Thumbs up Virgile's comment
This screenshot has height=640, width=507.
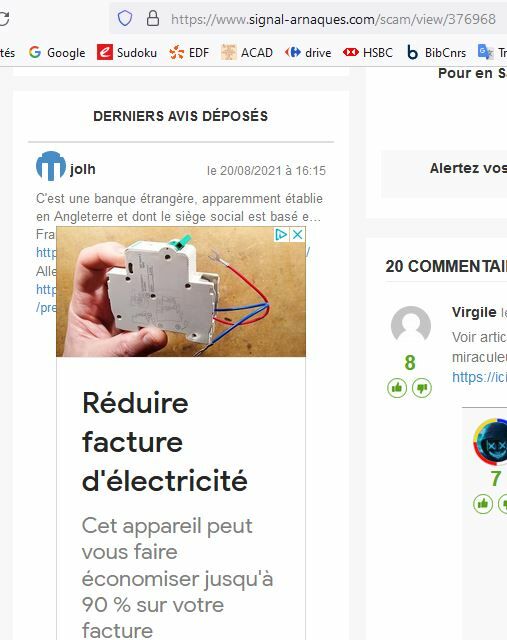397,388
